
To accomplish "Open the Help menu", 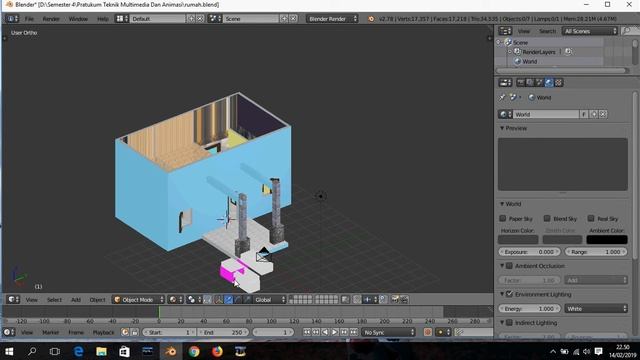I will (102, 19).
